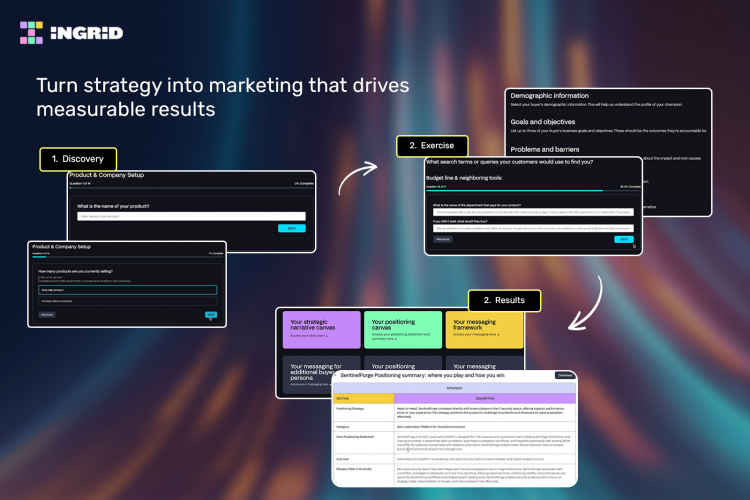Open 'Your messaging framework' yellow card
This screenshot has width=750, height=500.
[484, 330]
